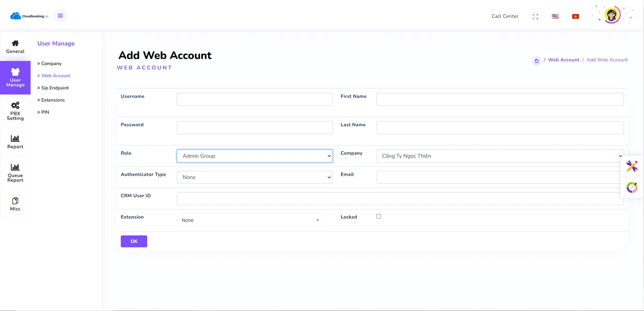Open the tools widget on right edge
Screen dimensions: 644x311
tap(632, 167)
